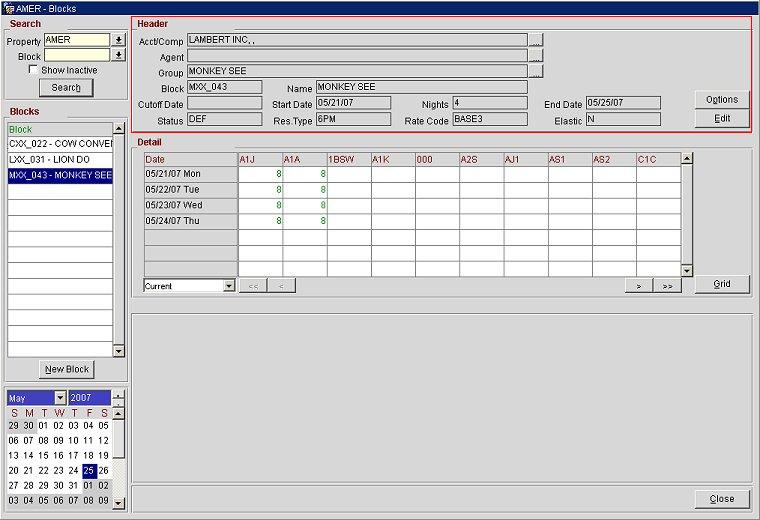Viewport: 760px width, 520px height.
Task: Open the May month dropdown in calendar
Action: point(60,398)
